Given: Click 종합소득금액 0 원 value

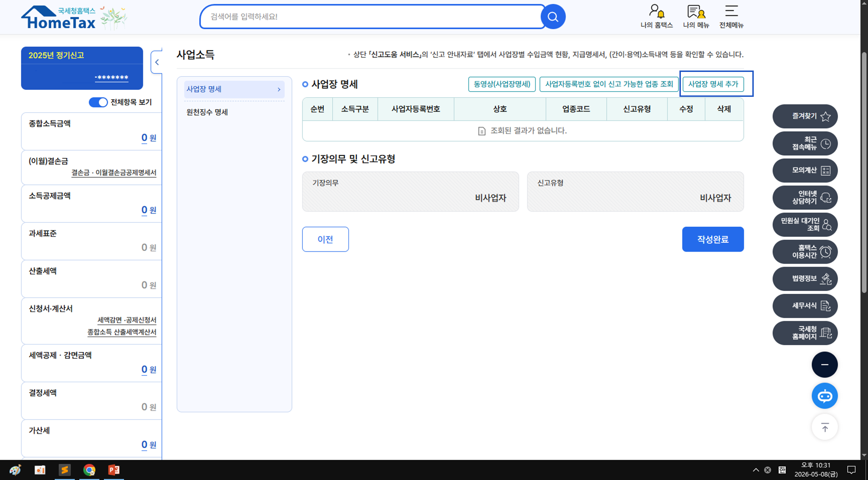Looking at the screenshot, I should [x=149, y=138].
